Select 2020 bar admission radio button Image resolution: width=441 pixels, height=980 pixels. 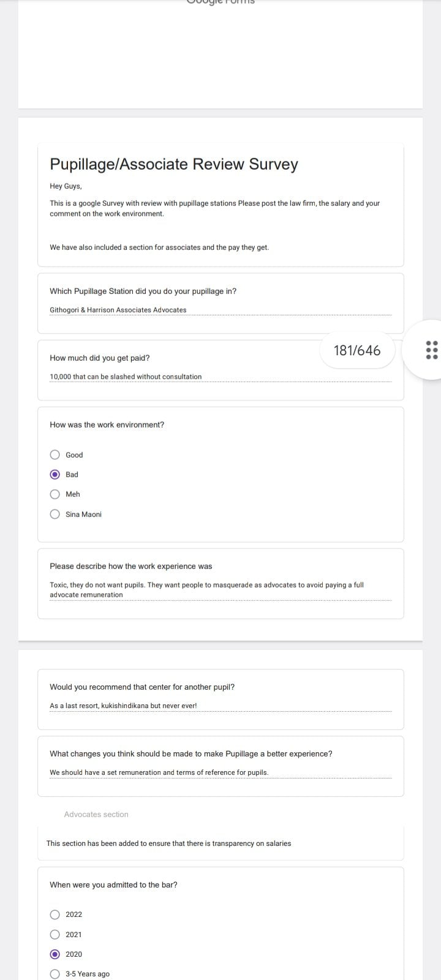[55, 954]
